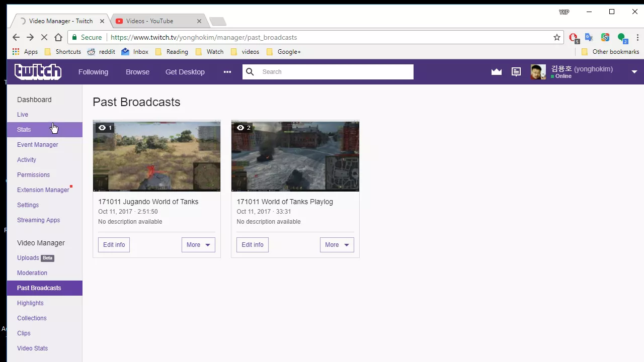Screen dimensions: 644x362
Task: Click the red ad-blocker extension icon
Action: [x=574, y=38]
